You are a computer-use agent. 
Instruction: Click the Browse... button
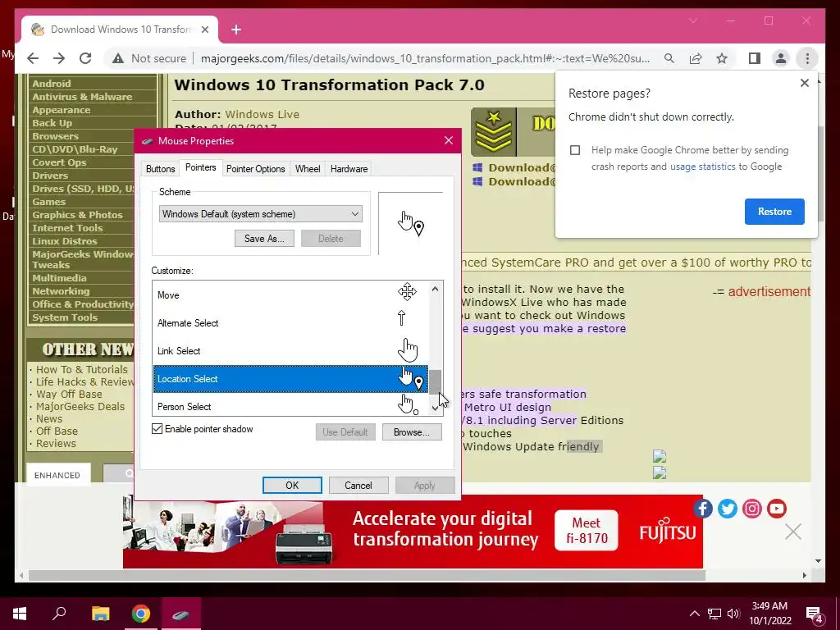pyautogui.click(x=412, y=431)
